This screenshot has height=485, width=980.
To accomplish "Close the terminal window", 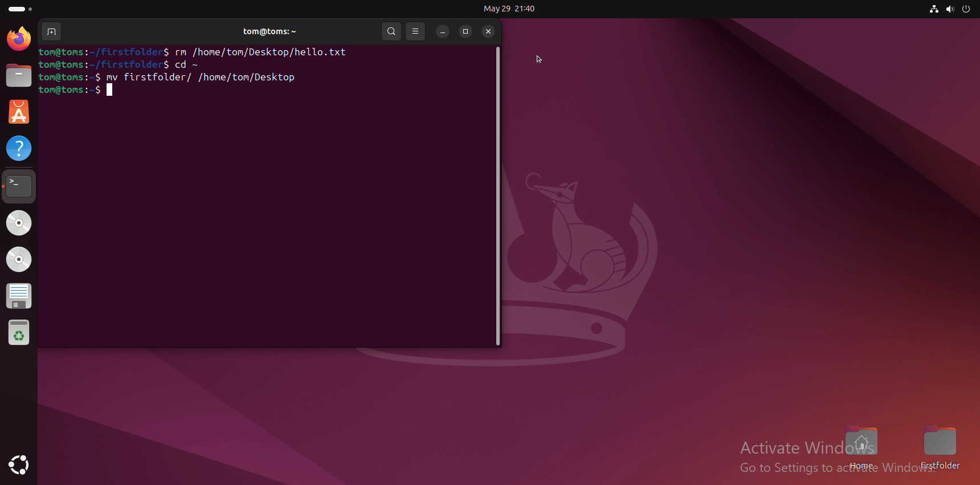I will click(x=488, y=31).
